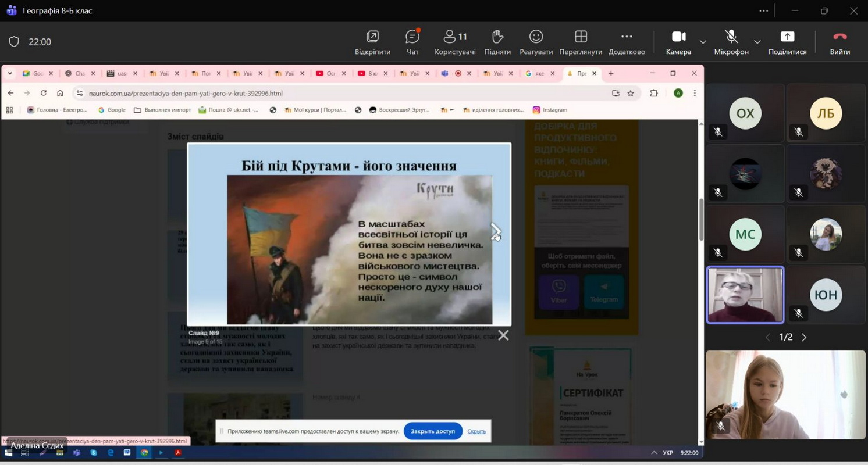This screenshot has width=868, height=465.
Task: Open the three-dot menu in title bar
Action: point(763,10)
